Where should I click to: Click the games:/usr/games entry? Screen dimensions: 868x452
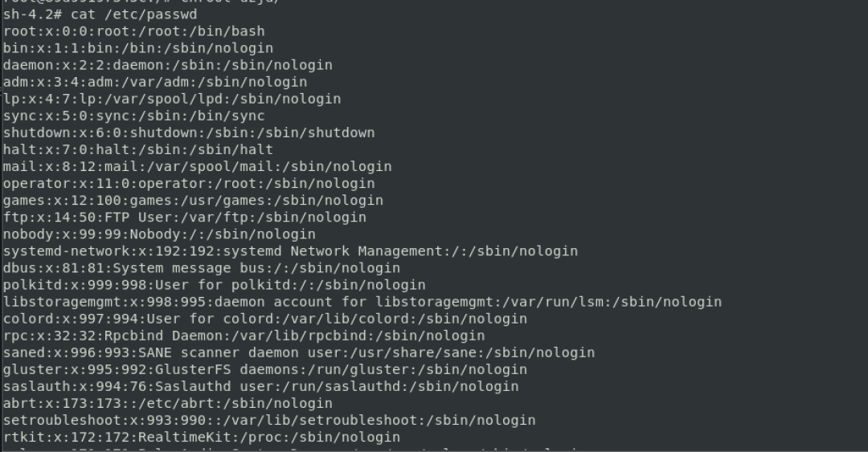click(193, 200)
